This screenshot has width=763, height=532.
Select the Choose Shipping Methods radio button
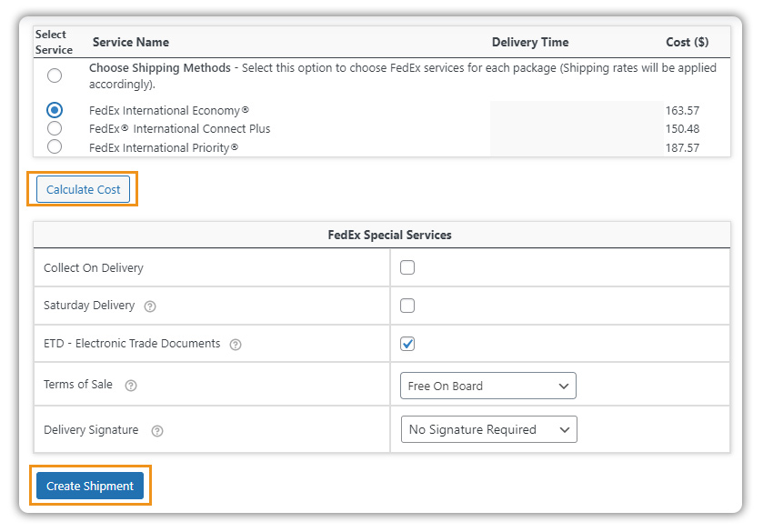point(55,75)
